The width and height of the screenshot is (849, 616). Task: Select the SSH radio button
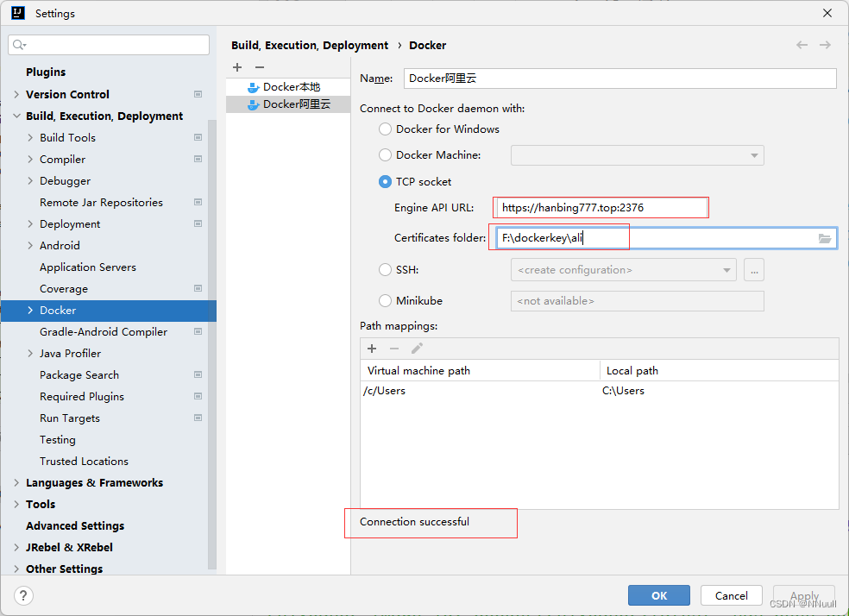[385, 269]
